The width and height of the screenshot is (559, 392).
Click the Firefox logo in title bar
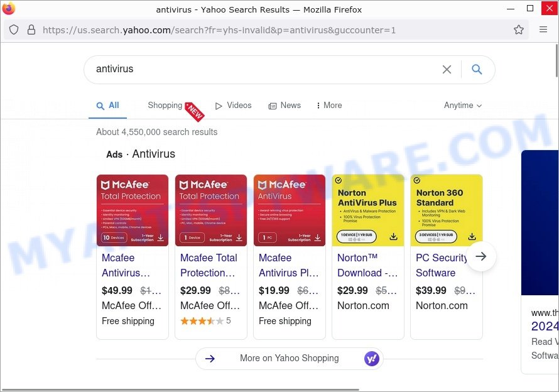pyautogui.click(x=9, y=9)
